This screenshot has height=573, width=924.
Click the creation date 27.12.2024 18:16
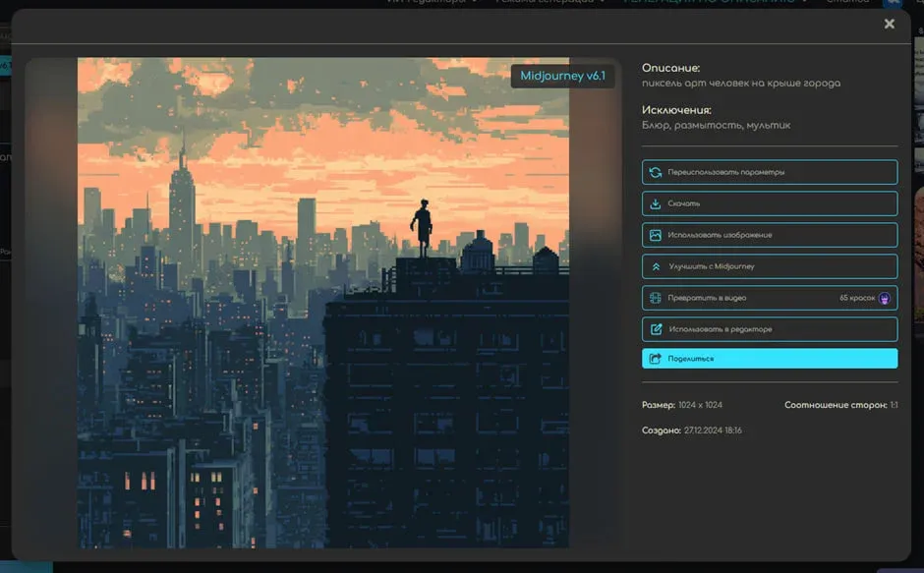713,430
